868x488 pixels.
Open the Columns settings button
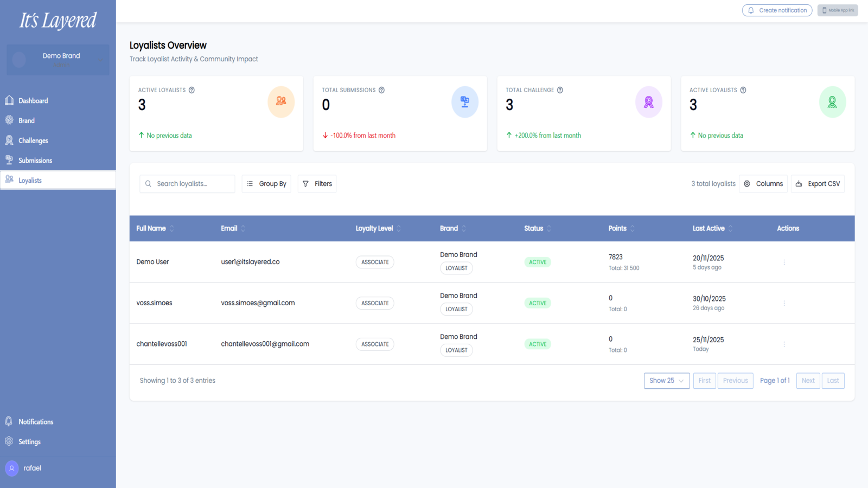point(763,184)
